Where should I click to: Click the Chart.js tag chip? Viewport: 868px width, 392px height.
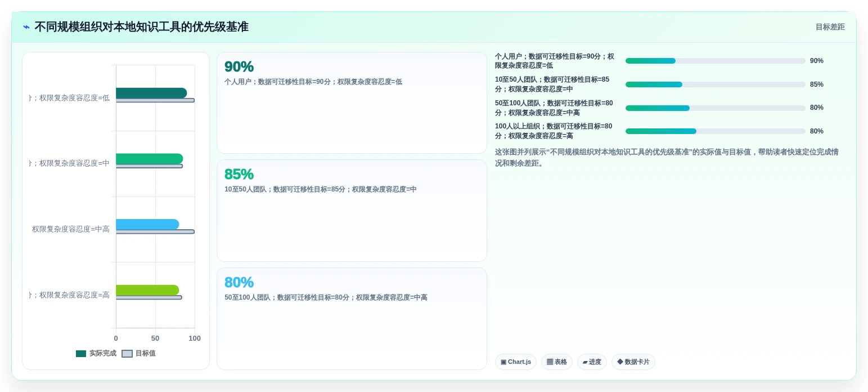tap(516, 362)
